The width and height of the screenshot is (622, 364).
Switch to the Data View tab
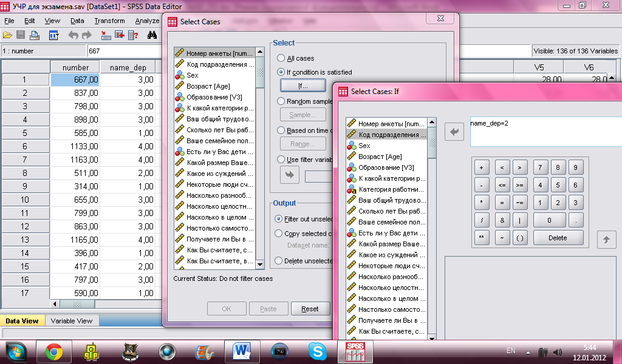[x=22, y=321]
